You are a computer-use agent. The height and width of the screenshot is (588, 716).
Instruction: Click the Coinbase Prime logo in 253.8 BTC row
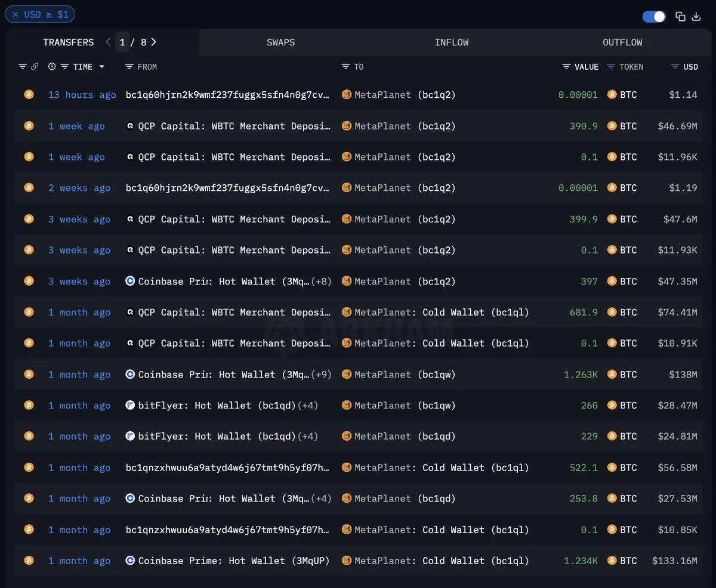(130, 499)
